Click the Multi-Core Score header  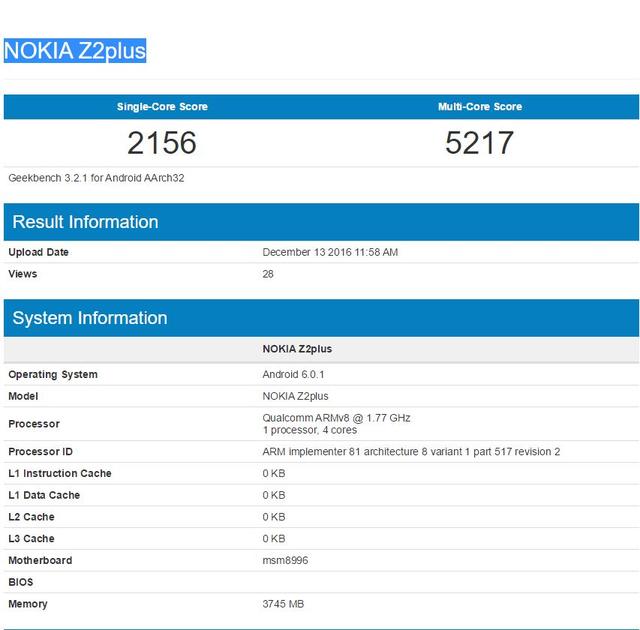click(480, 106)
